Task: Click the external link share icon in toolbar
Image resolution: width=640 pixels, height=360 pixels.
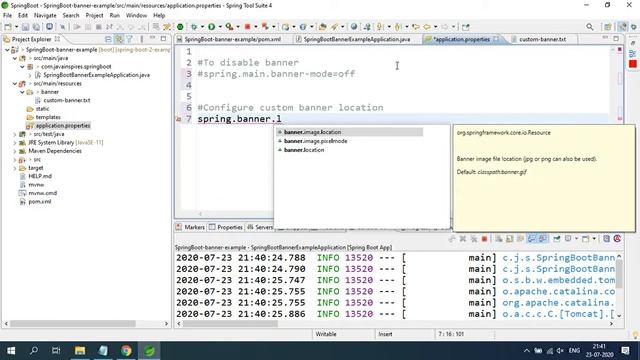Action: pos(466,27)
